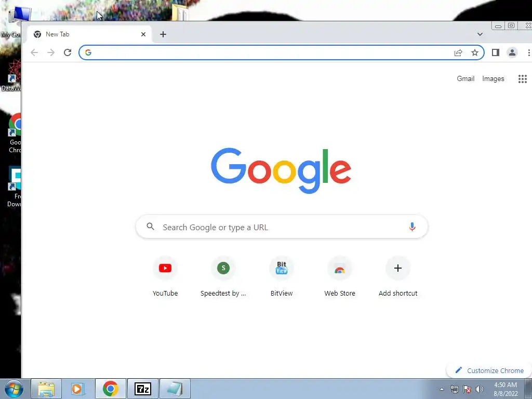The width and height of the screenshot is (532, 399).
Task: Click the Google logo
Action: coord(281,170)
